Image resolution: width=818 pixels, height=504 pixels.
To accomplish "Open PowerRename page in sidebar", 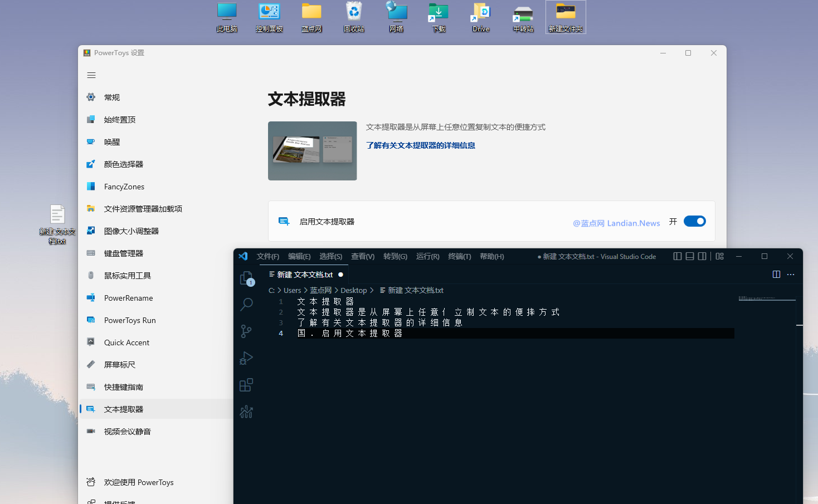I will pyautogui.click(x=155, y=298).
